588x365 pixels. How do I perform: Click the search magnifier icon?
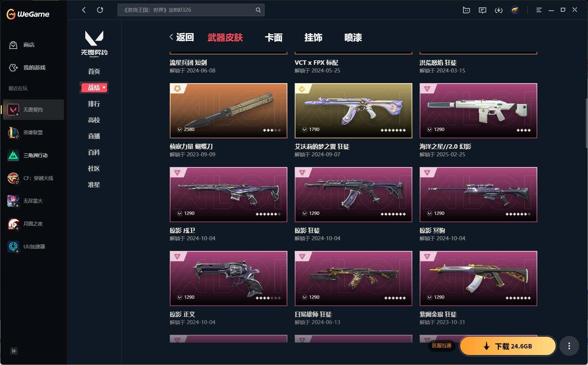tap(258, 10)
